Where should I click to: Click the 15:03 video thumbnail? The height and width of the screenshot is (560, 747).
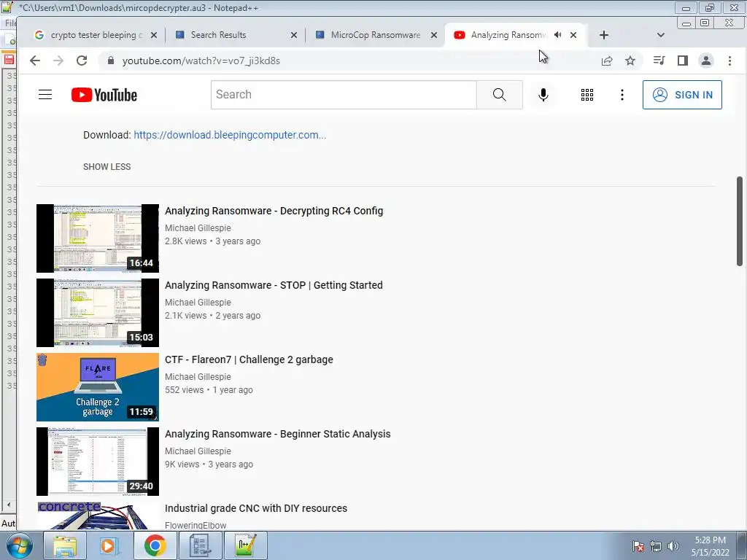pyautogui.click(x=98, y=312)
